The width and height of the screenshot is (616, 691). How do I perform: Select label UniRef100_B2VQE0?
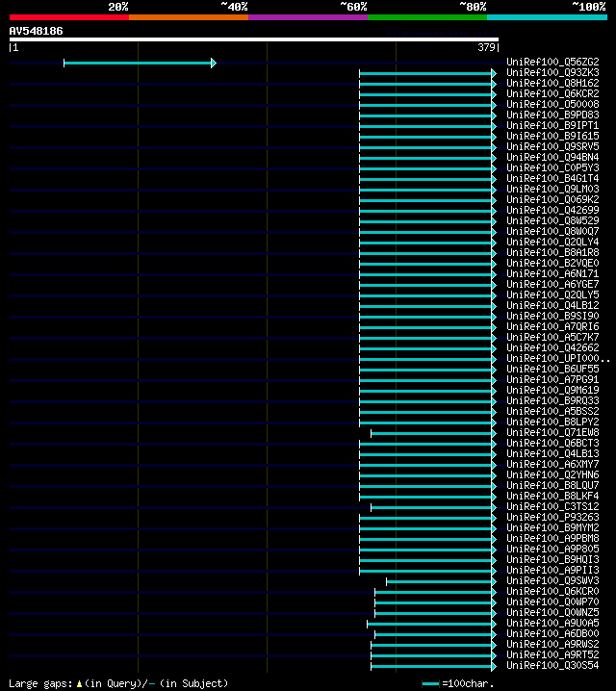click(x=552, y=263)
